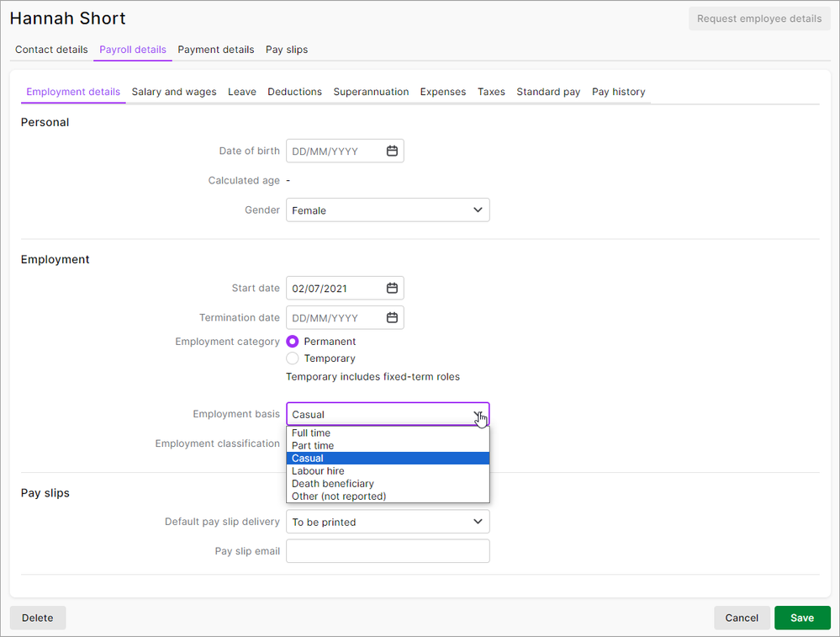
Task: Click the Termination date calendar icon
Action: 392,318
